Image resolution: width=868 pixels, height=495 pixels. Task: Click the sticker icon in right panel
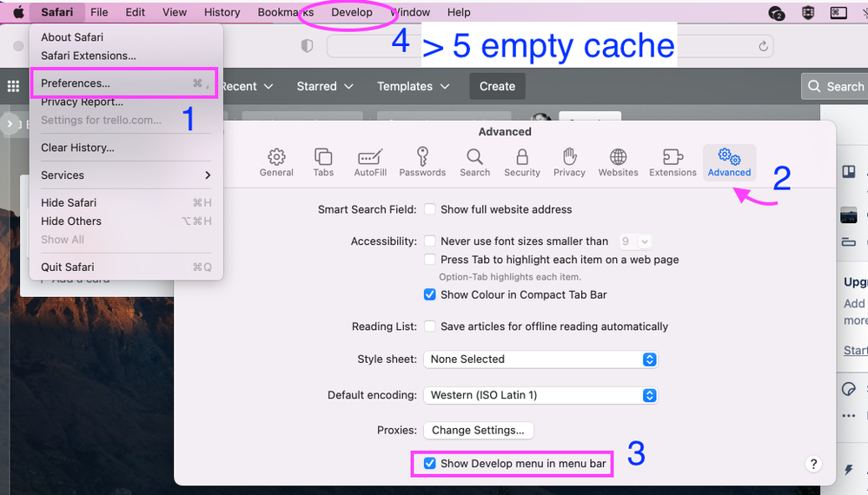[848, 389]
